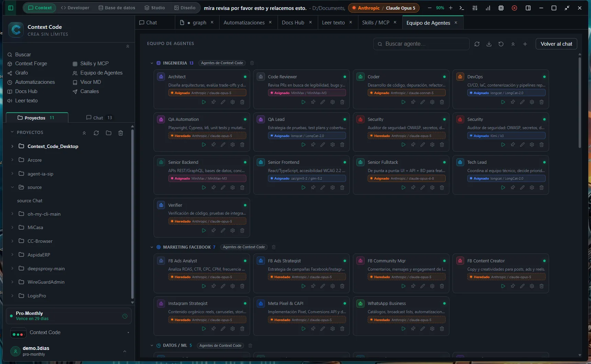The height and width of the screenshot is (364, 591).
Task: Launch the Verifier agent with its play icon
Action: pos(204,230)
